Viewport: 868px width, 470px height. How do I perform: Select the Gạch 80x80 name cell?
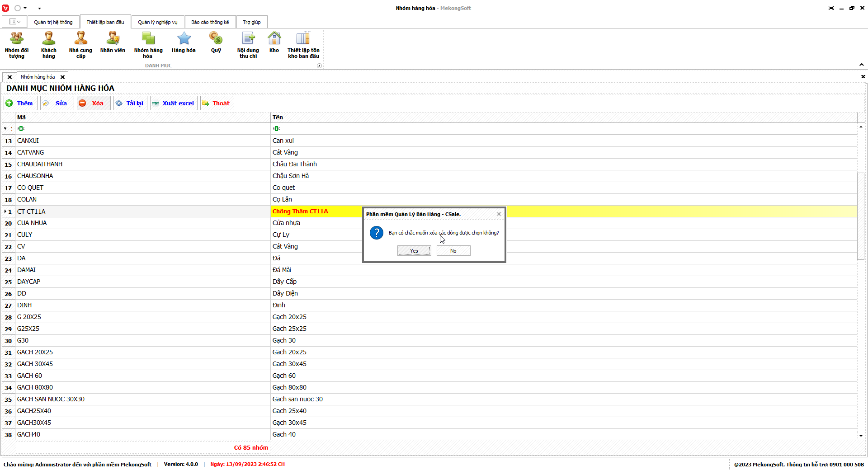coord(564,388)
